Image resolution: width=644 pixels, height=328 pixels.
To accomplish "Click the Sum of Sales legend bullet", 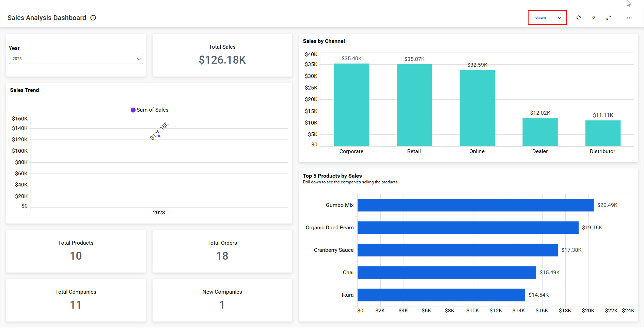I will [x=133, y=110].
